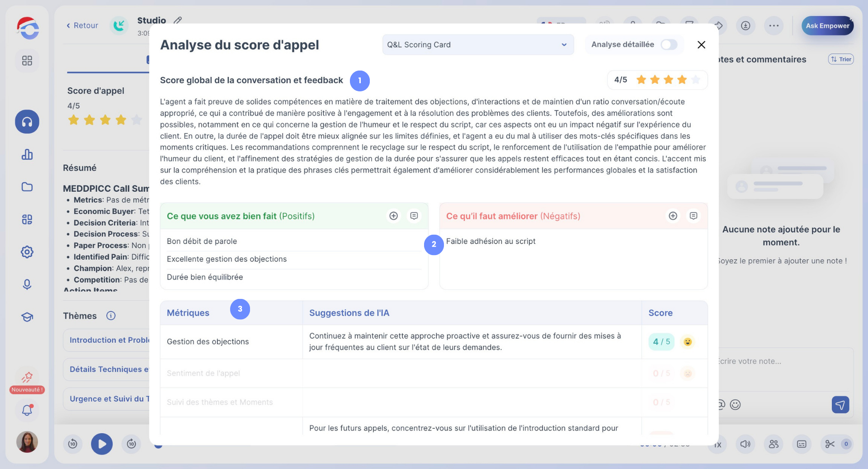Viewport: 868px width, 469px height.
Task: Open the notifications bell icon
Action: [27, 410]
